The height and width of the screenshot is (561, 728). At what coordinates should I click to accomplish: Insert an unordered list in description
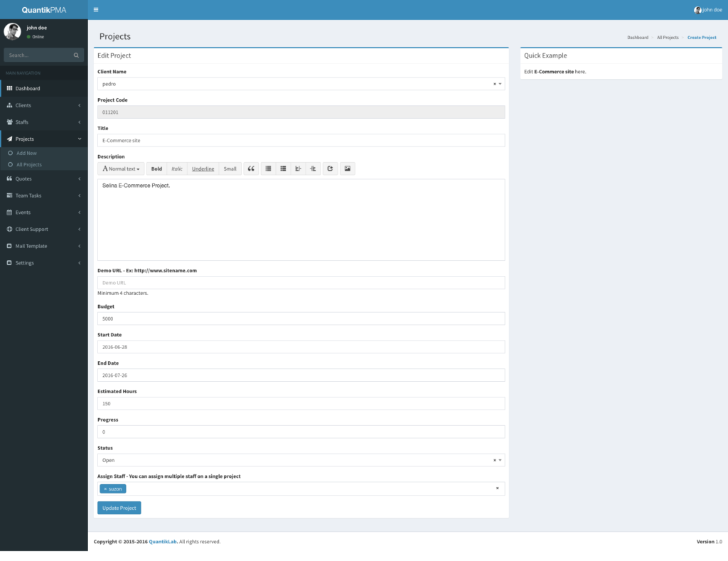coord(268,169)
